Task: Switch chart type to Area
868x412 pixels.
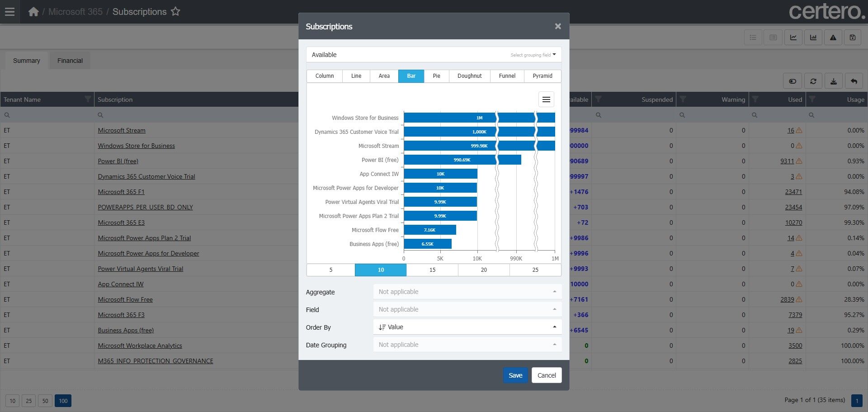Action: click(384, 76)
